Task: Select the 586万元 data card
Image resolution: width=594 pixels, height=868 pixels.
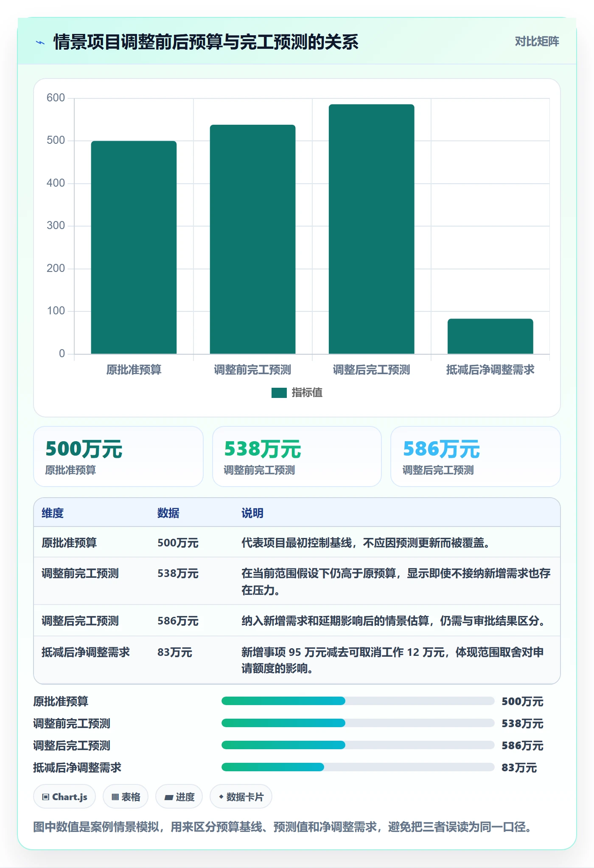Action: (475, 456)
